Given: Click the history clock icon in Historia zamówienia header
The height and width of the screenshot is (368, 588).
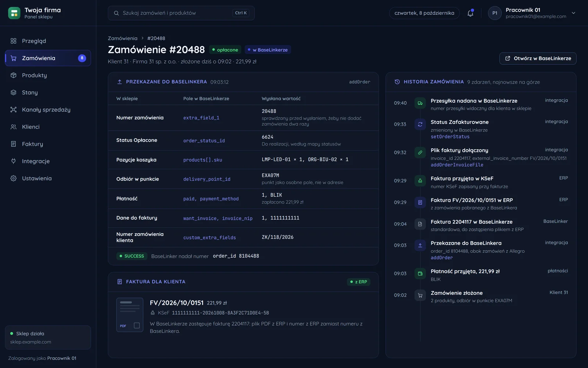Looking at the screenshot, I should (397, 82).
